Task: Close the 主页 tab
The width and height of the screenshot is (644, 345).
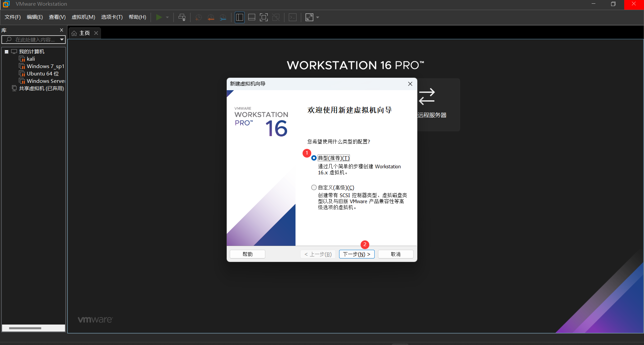Action: pos(96,33)
